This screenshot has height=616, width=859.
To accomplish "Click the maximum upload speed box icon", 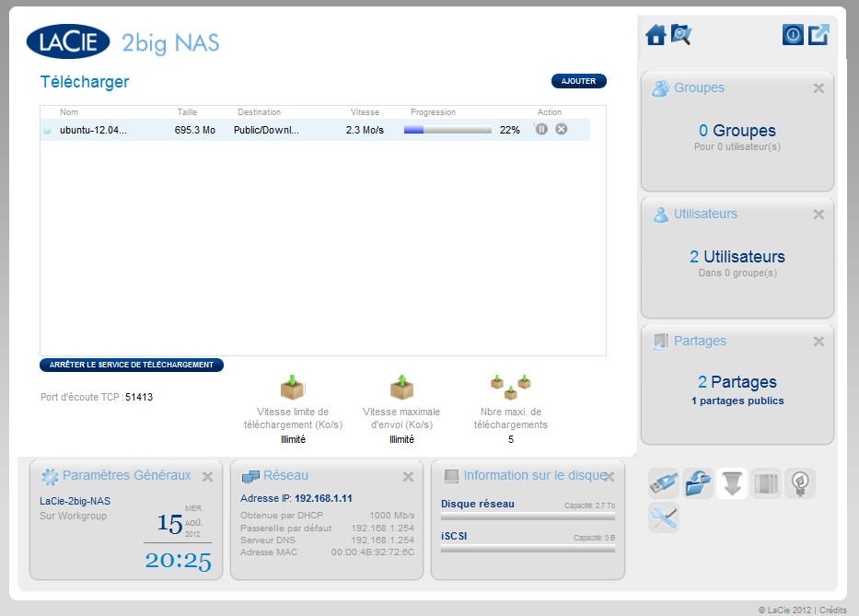I will [401, 388].
